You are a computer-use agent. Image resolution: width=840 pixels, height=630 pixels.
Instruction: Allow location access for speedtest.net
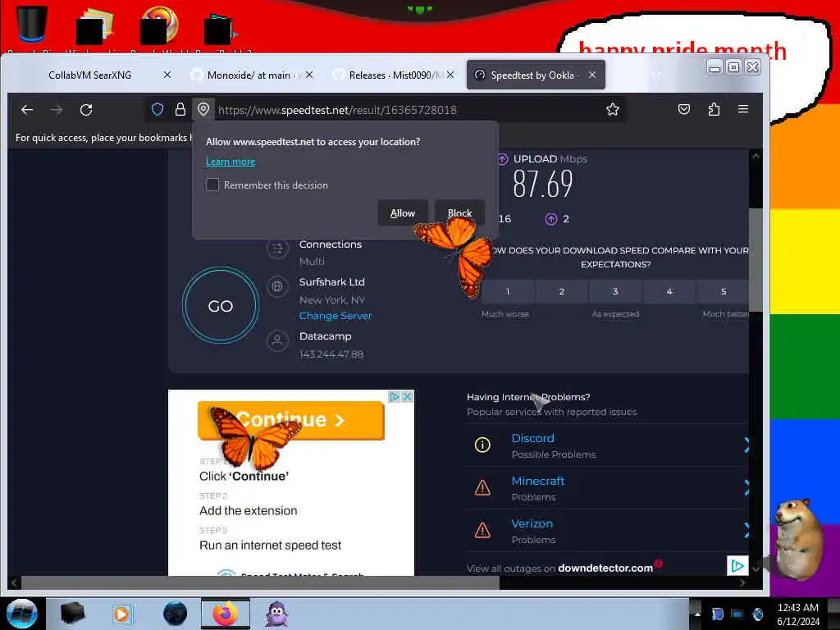point(402,212)
